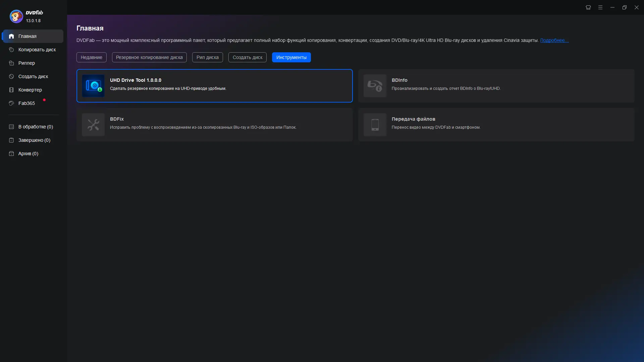Switch to the Недавние tab

coord(91,57)
